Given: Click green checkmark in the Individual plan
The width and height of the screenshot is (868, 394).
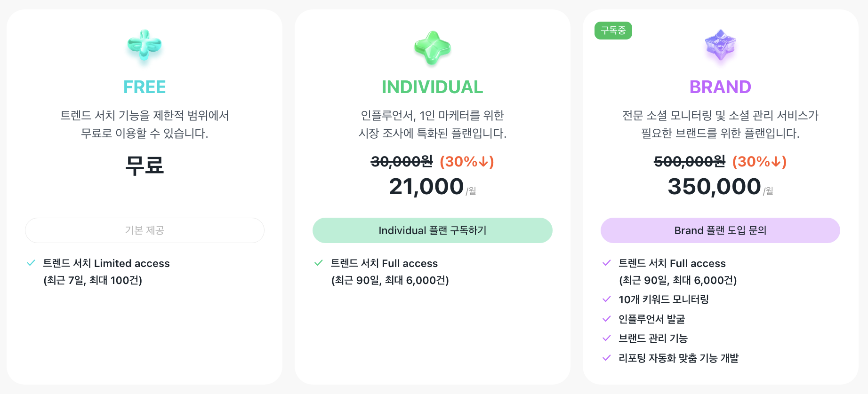Looking at the screenshot, I should pos(319,263).
